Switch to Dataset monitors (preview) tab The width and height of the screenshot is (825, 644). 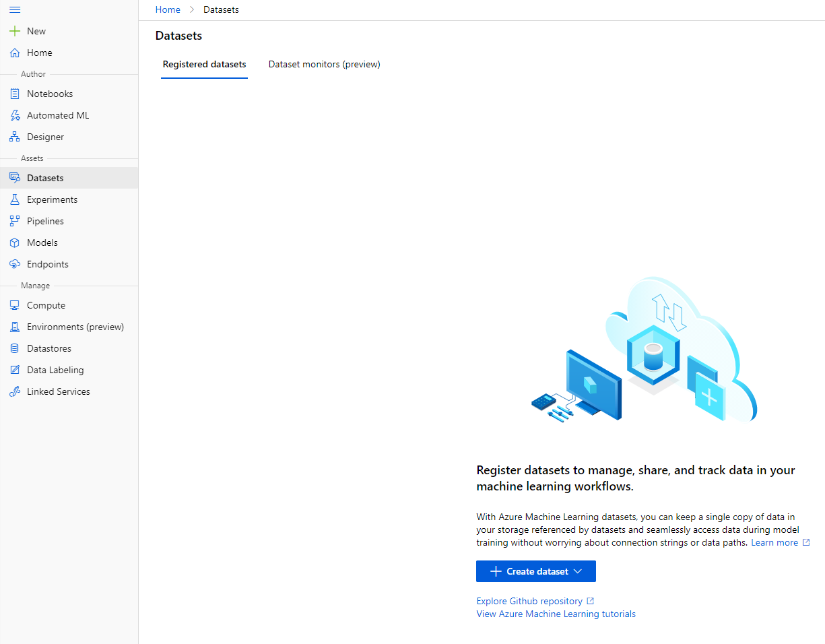pyautogui.click(x=324, y=65)
